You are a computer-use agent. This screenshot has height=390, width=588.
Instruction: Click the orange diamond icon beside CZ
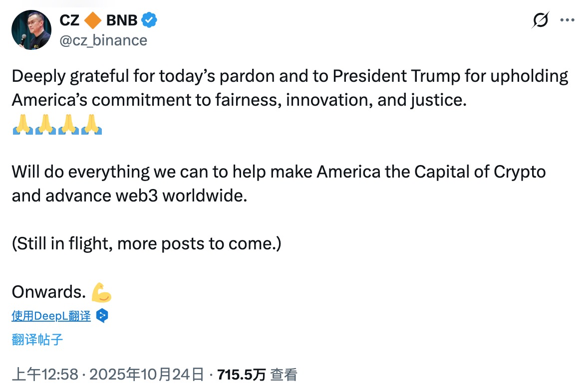click(93, 20)
